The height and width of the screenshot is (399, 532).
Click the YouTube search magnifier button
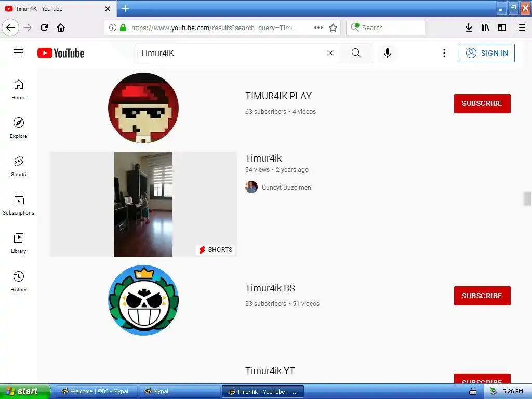tap(356, 53)
